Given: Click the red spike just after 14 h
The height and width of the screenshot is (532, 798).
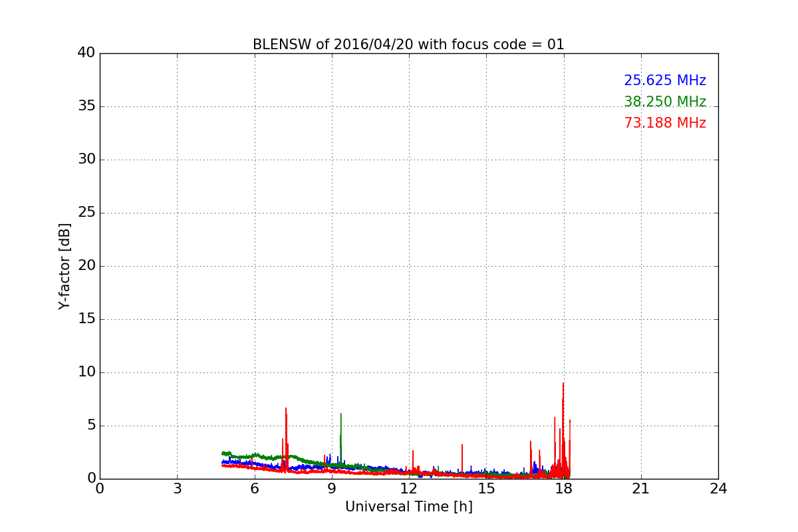Looking at the screenshot, I should click(462, 459).
